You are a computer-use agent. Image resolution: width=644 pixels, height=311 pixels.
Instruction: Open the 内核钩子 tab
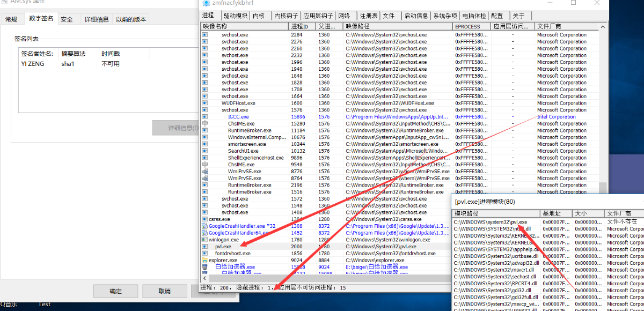click(x=285, y=16)
